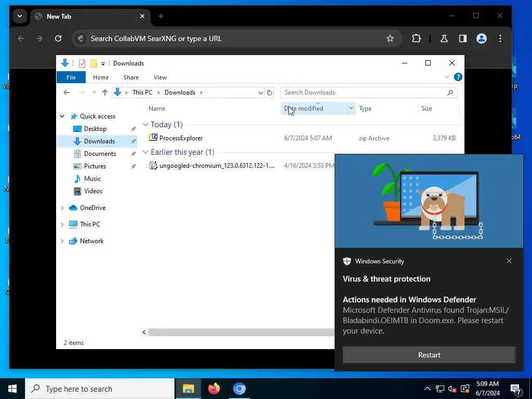Open File menu in Explorer
This screenshot has width=532, height=399.
[x=71, y=77]
